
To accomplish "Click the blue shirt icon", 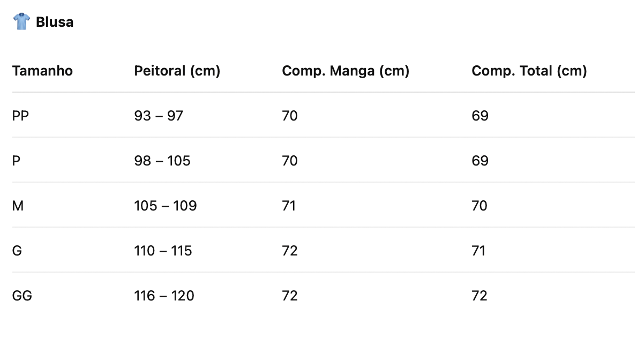I will (21, 21).
